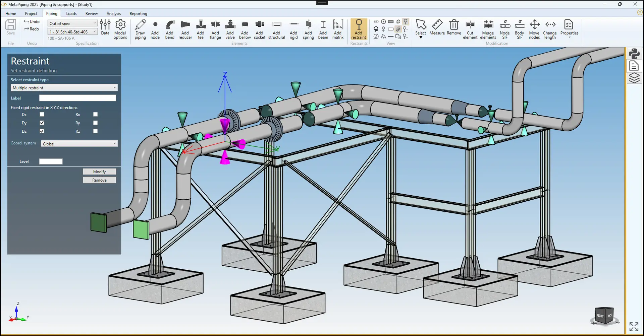
Task: Toggle the Rz rotation checkbox
Action: point(96,131)
